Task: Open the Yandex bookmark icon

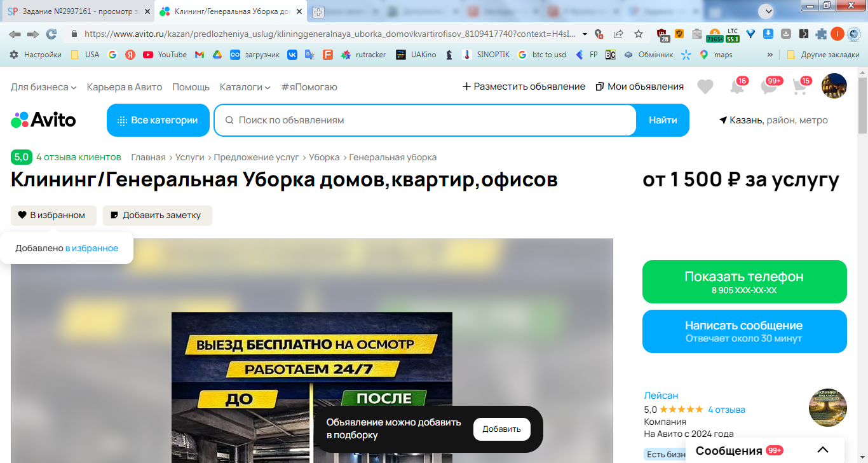Action: click(130, 55)
